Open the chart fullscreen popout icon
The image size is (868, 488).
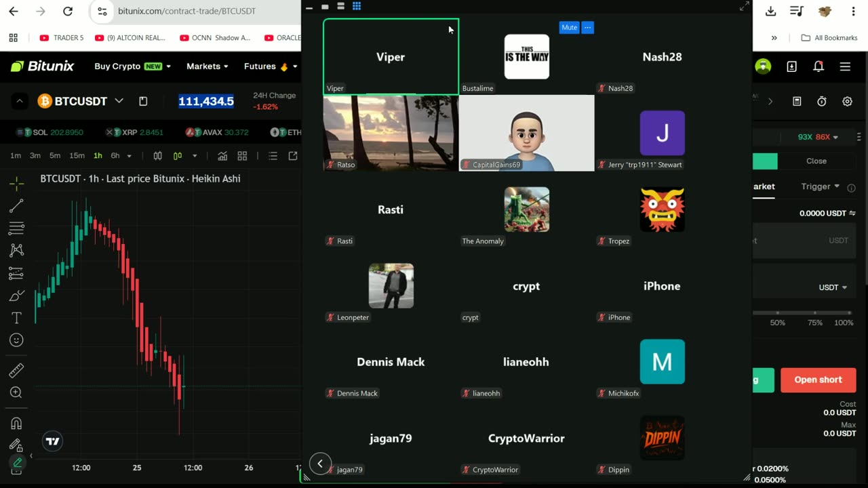coord(293,156)
